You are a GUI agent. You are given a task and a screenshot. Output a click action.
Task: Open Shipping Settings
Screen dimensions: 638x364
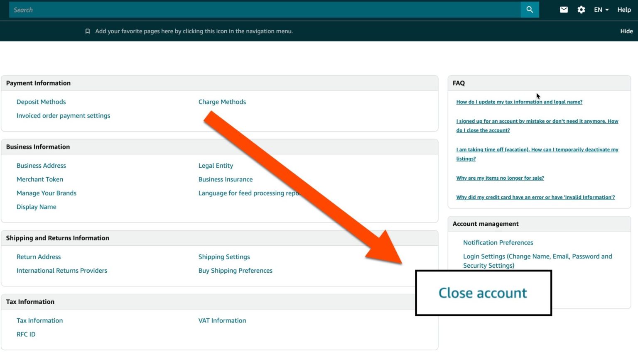[x=224, y=257]
